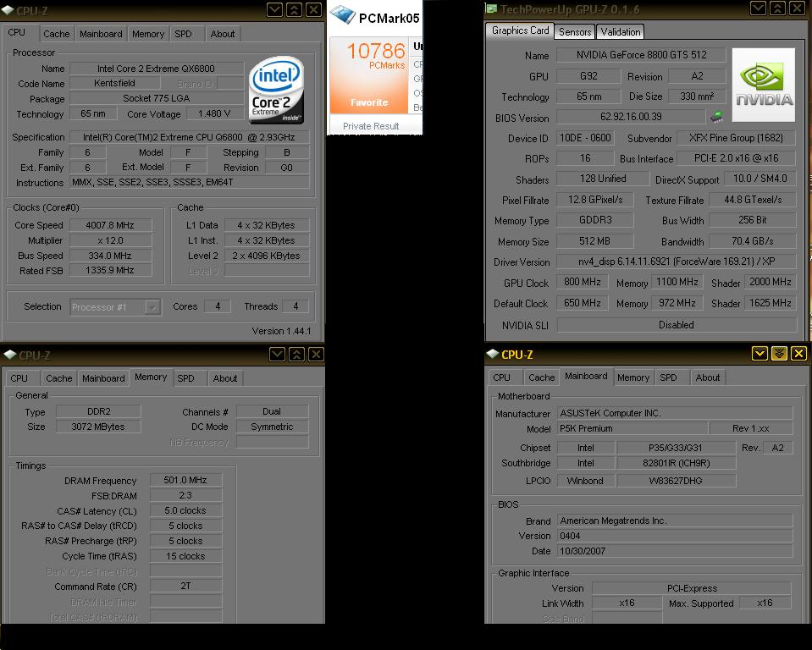Viewport: 812px width, 650px height.
Task: Open the About tab in top-left CPU-Z
Action: [x=223, y=34]
